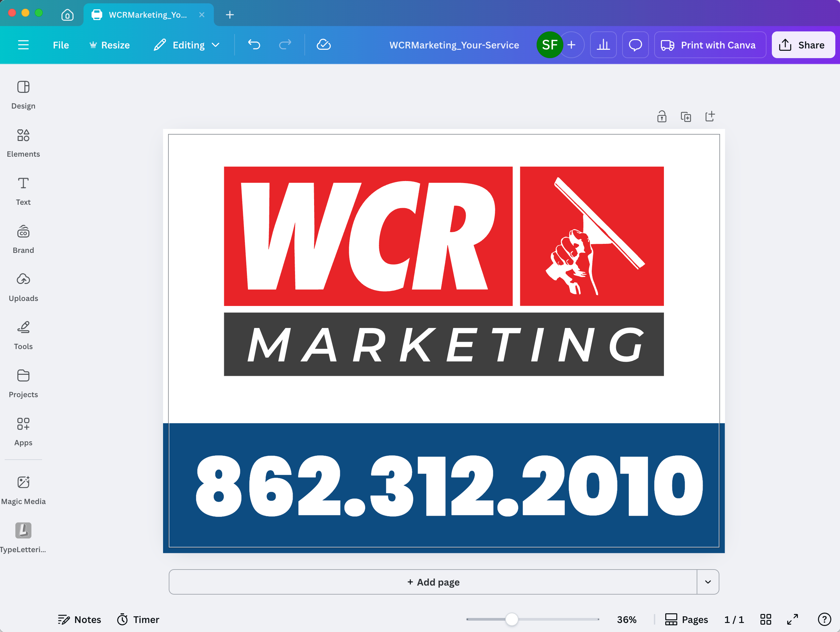Click the Undo icon
This screenshot has width=840, height=632.
[254, 44]
